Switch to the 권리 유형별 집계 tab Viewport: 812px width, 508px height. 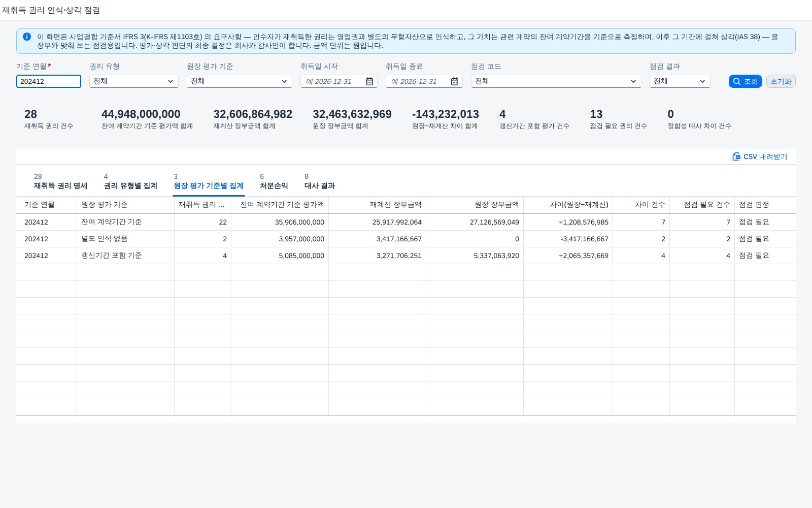click(130, 182)
